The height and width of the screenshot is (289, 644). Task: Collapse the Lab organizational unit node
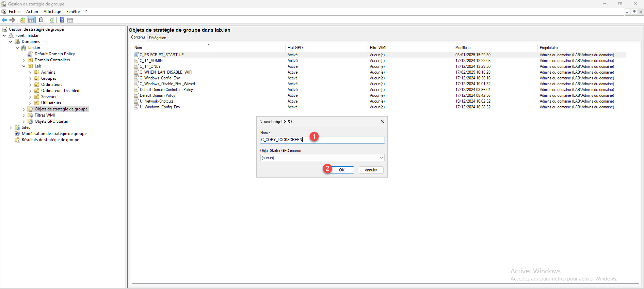(x=24, y=66)
